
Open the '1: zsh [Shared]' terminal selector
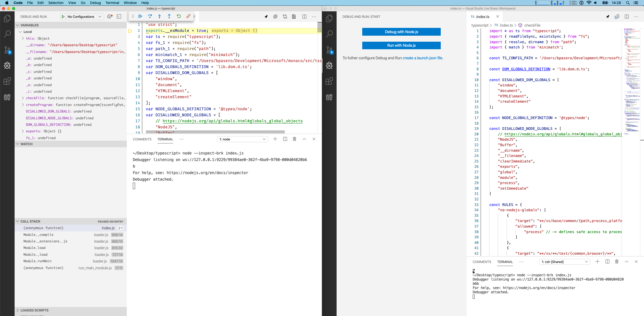[x=565, y=262]
